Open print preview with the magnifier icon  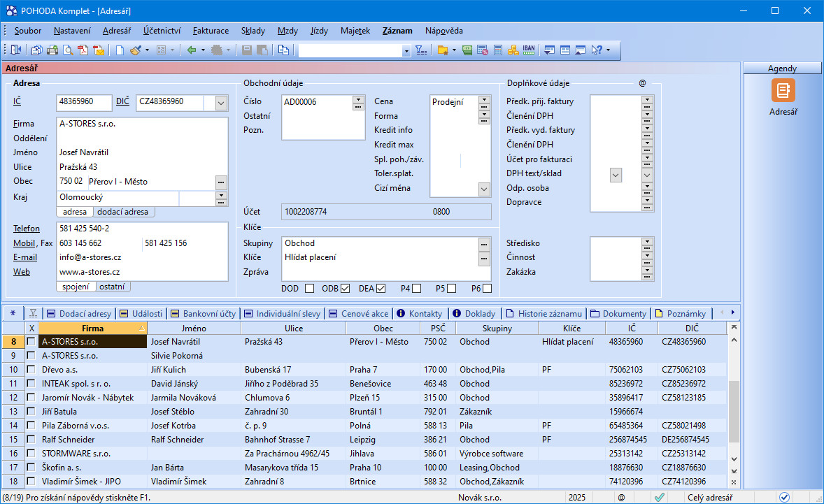(68, 50)
